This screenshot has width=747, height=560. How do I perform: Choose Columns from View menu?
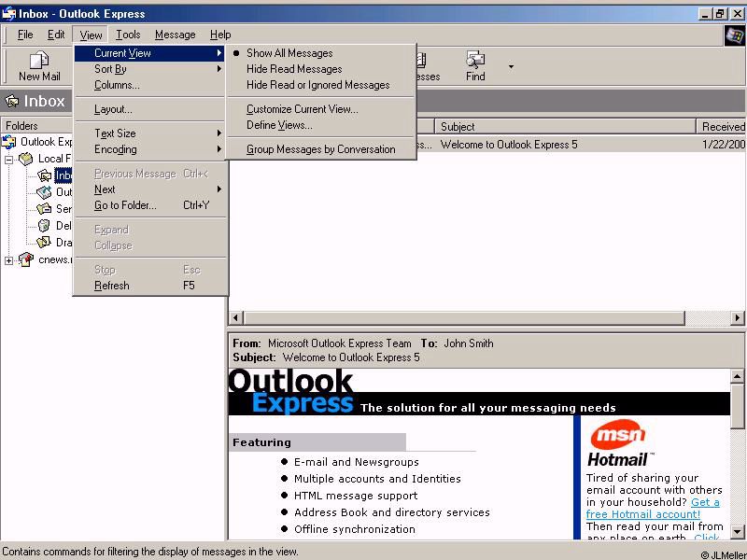point(150,85)
